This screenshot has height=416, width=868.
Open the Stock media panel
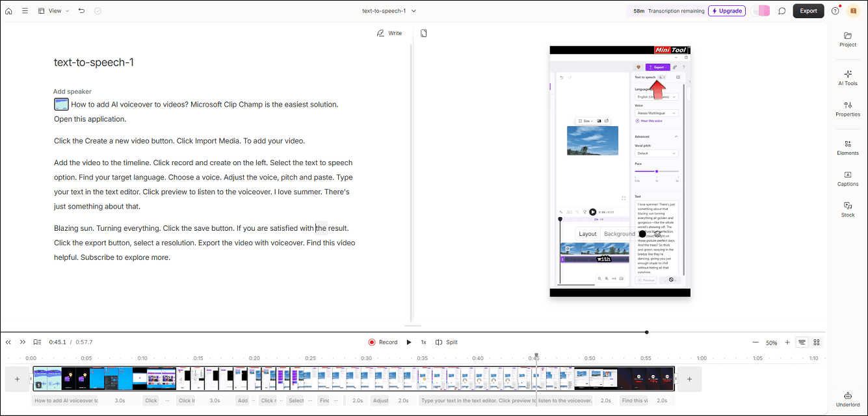847,209
